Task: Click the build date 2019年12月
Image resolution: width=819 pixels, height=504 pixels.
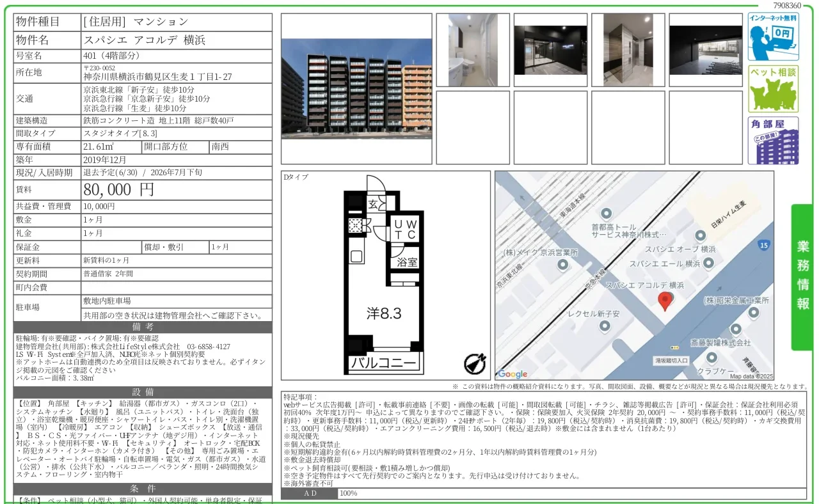Action: pos(105,159)
